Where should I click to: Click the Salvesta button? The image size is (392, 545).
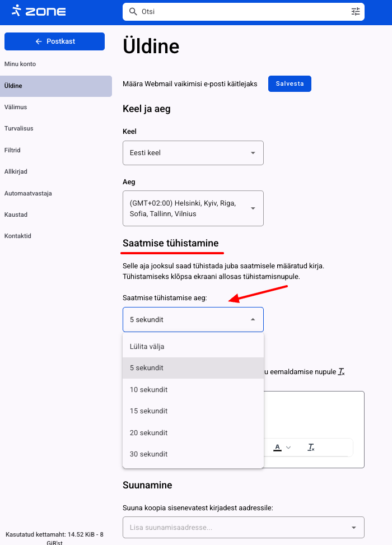290,83
